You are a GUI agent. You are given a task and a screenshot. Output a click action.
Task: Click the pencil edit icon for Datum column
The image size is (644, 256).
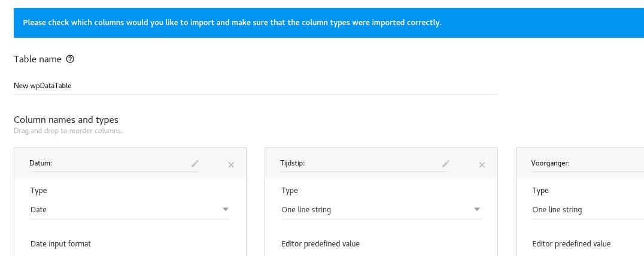click(195, 164)
